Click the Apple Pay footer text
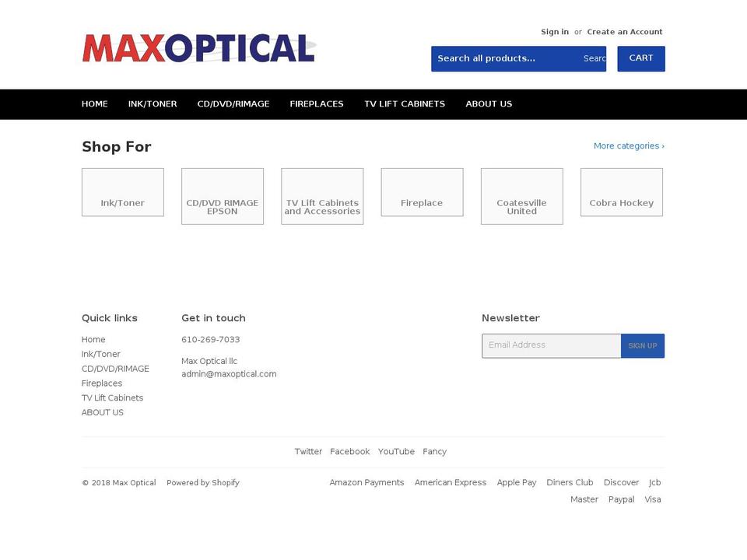Screen dimensions: 747x560 point(517,482)
